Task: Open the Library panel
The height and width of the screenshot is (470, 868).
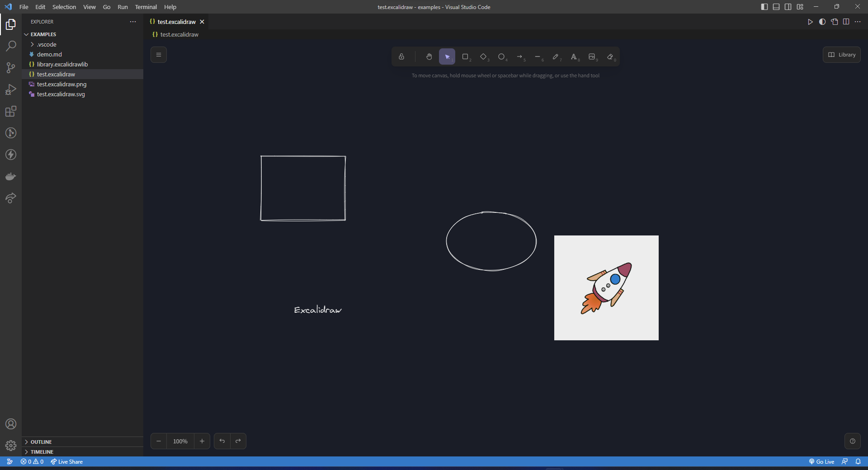Action: click(x=841, y=54)
